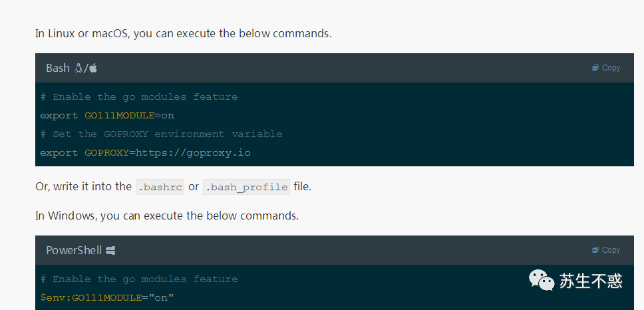
Task: Click the .bash_profile inline code text
Action: pyautogui.click(x=246, y=187)
